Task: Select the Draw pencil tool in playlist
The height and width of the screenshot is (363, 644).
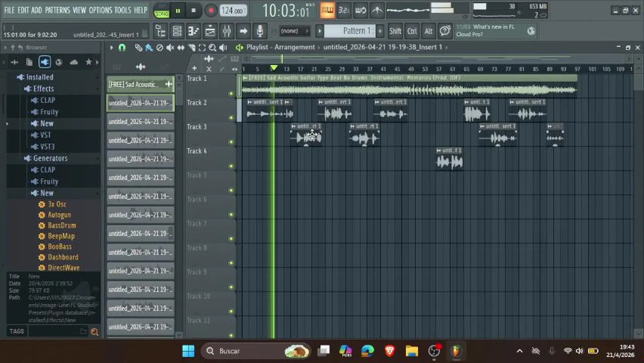Action: pos(139,47)
